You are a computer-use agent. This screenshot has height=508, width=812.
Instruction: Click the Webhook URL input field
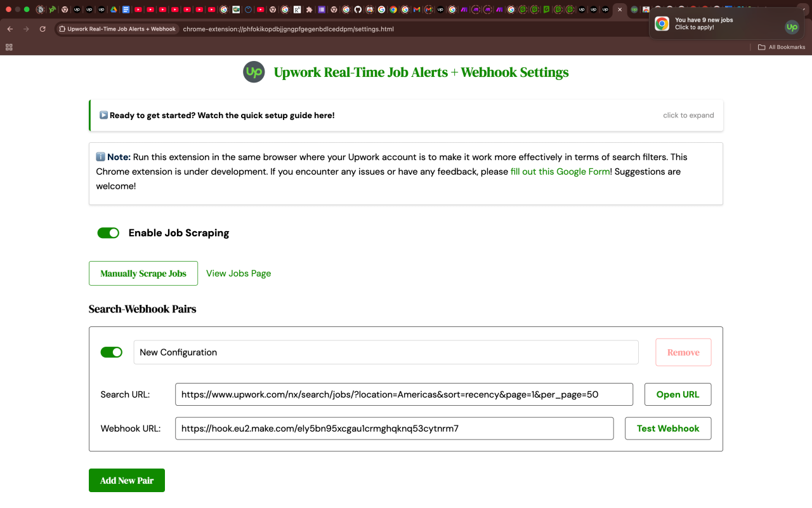pyautogui.click(x=395, y=429)
